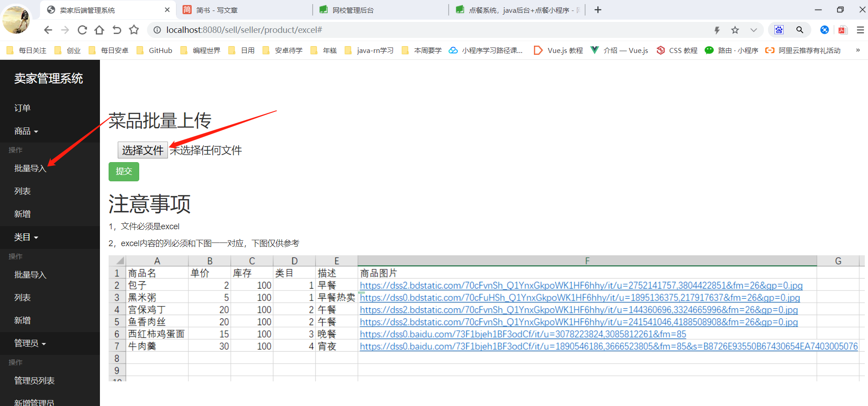868x406 pixels.
Task: Open the Vue.js 教程 bookmark
Action: pos(559,50)
